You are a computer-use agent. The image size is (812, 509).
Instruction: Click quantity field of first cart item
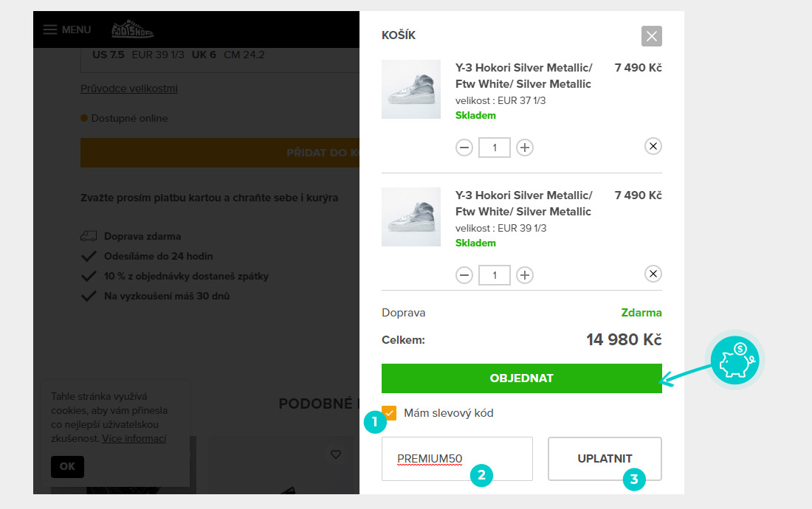click(494, 148)
